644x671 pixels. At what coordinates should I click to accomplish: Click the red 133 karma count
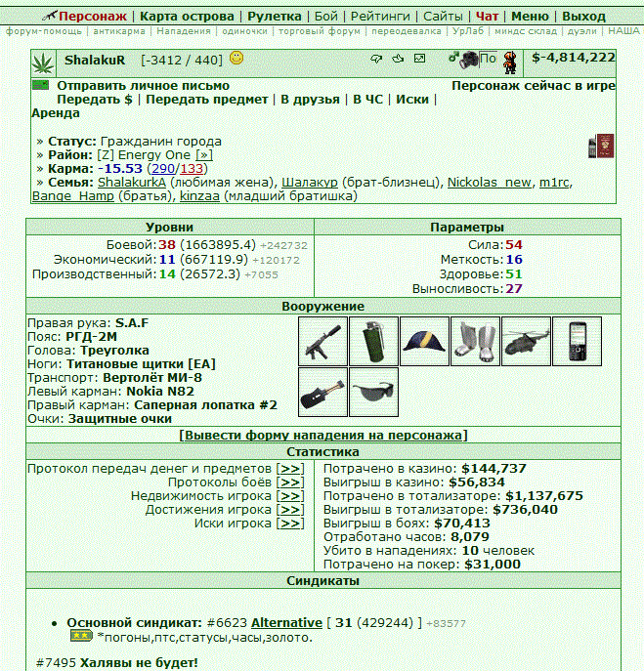(192, 169)
